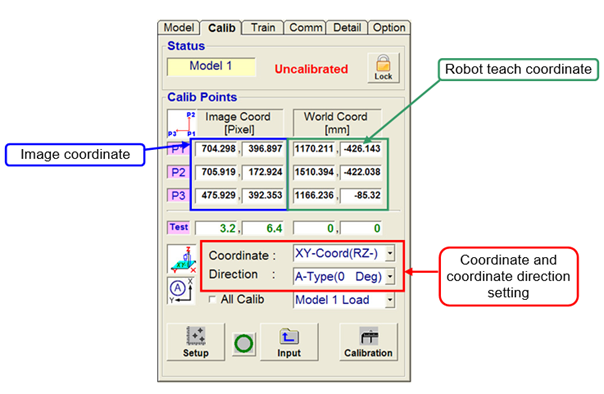
Task: Select the P1 calibration point label
Action: pos(178,149)
